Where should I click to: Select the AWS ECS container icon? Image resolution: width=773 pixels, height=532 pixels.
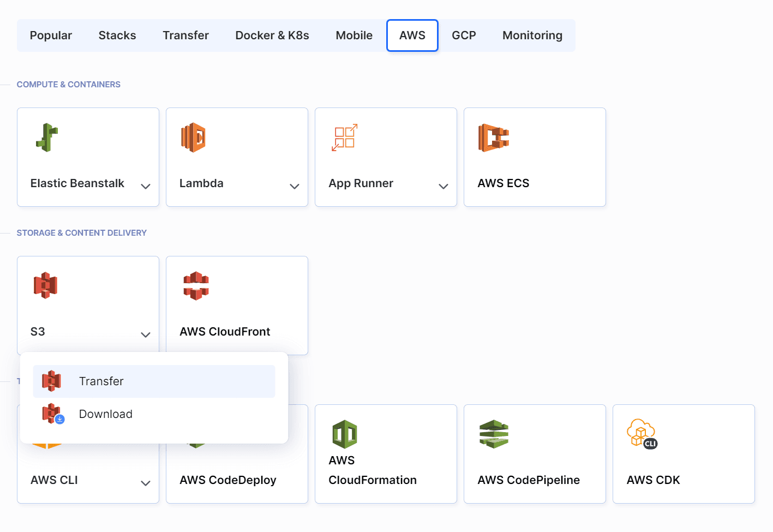(x=494, y=138)
